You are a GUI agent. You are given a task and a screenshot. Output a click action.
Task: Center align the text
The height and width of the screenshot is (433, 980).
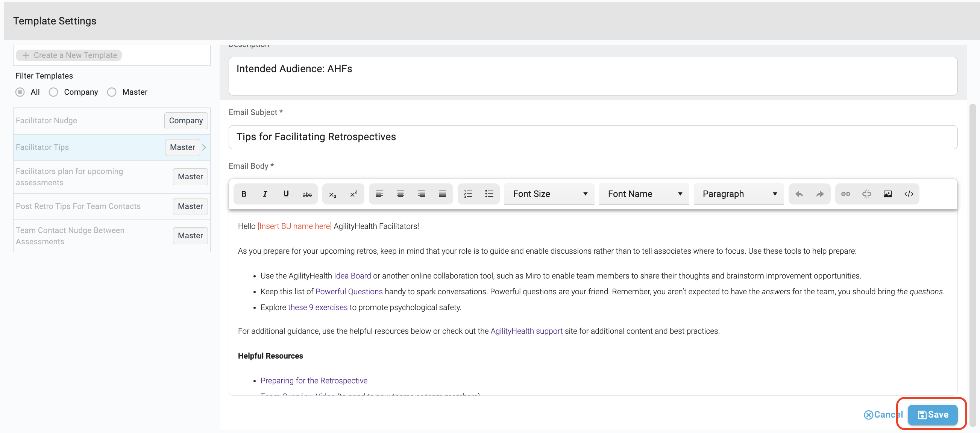[400, 194]
